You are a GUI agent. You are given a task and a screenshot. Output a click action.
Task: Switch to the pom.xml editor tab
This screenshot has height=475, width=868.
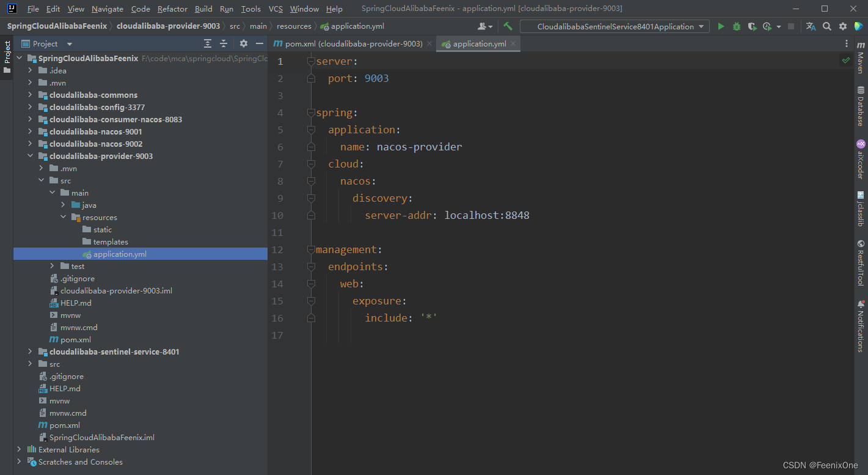click(353, 43)
